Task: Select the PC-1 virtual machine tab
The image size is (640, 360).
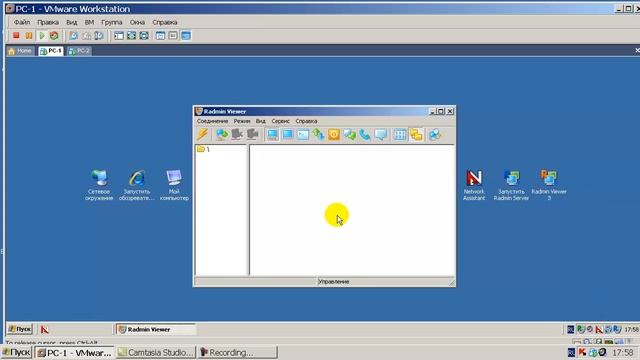Action: coord(51,51)
